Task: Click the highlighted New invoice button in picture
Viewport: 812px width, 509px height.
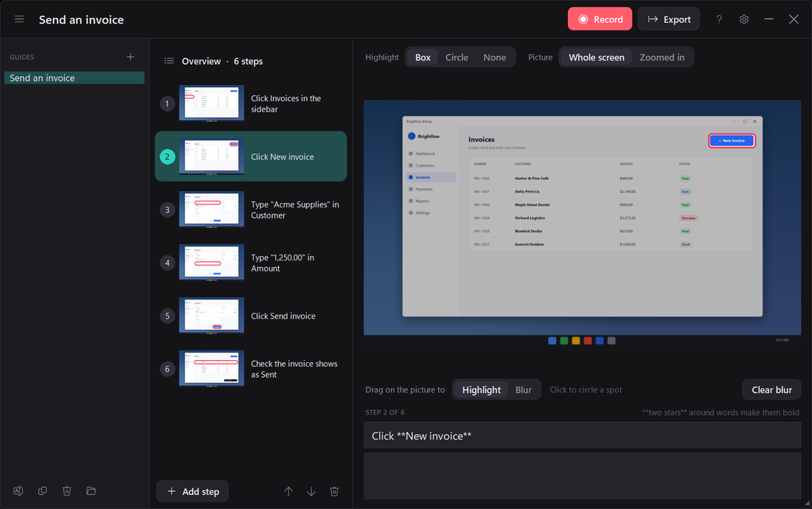Action: click(732, 140)
